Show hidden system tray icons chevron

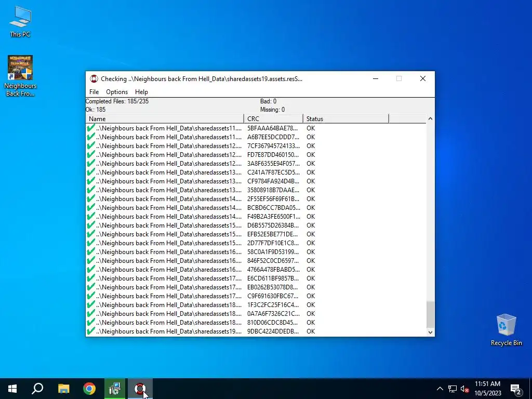pyautogui.click(x=440, y=389)
